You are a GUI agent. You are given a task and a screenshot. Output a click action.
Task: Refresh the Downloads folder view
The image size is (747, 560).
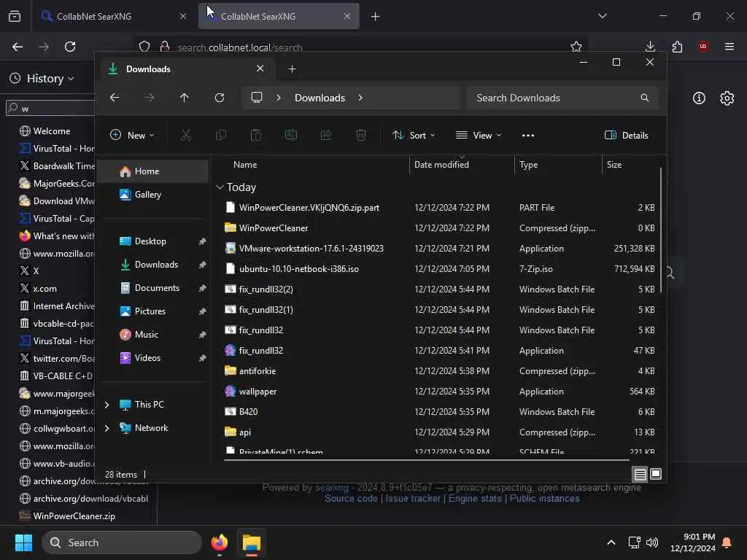pos(219,98)
